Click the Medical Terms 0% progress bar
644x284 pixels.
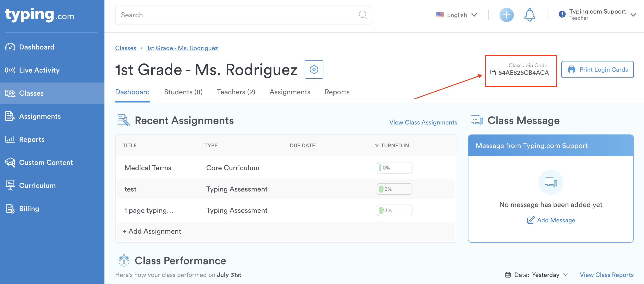pyautogui.click(x=394, y=168)
